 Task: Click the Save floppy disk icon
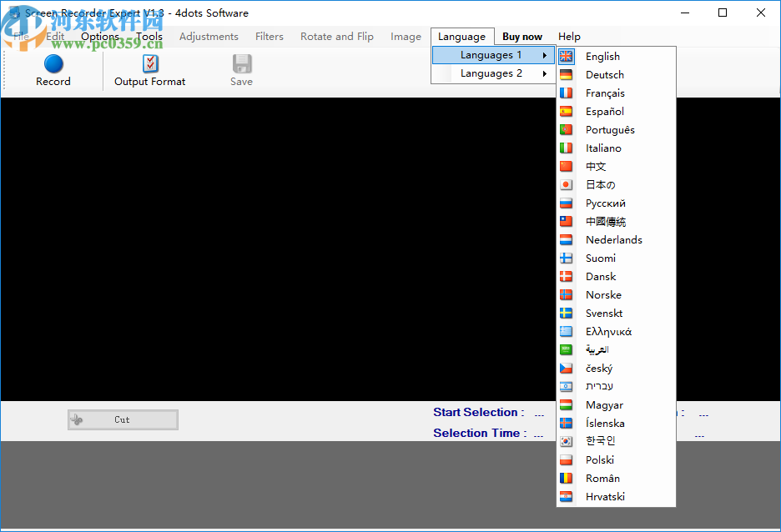pos(242,63)
